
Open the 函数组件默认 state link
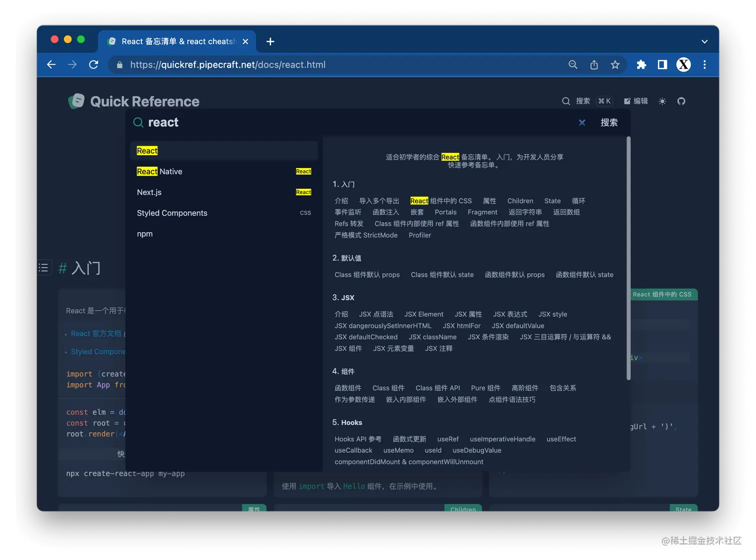(x=584, y=275)
